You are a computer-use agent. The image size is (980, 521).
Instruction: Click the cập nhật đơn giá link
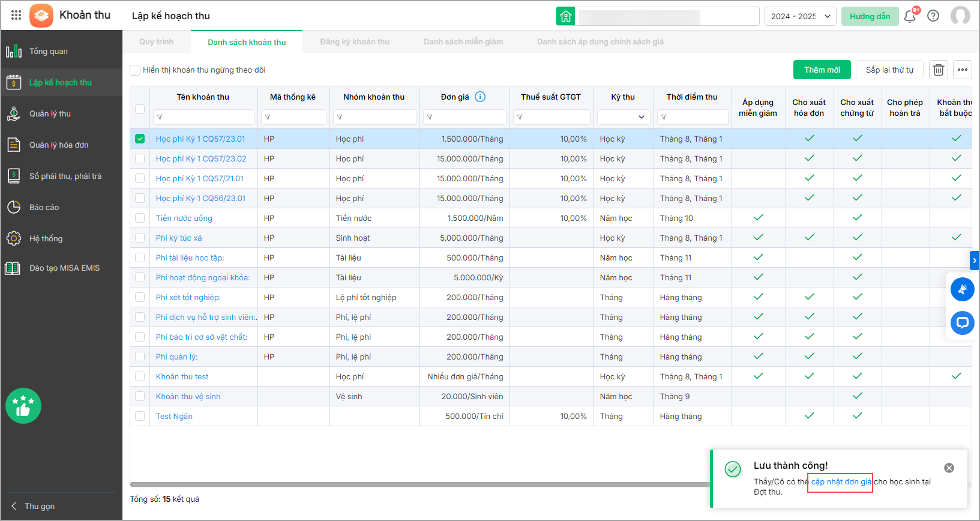841,482
